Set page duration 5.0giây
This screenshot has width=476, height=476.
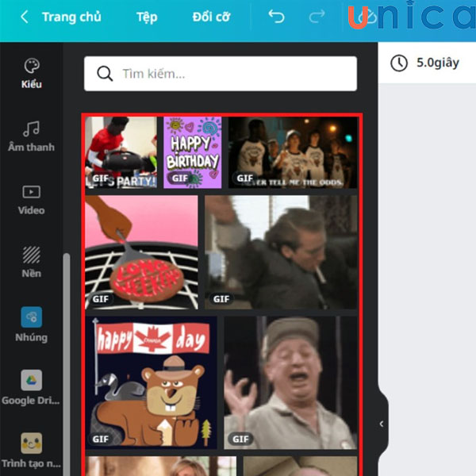(x=438, y=63)
